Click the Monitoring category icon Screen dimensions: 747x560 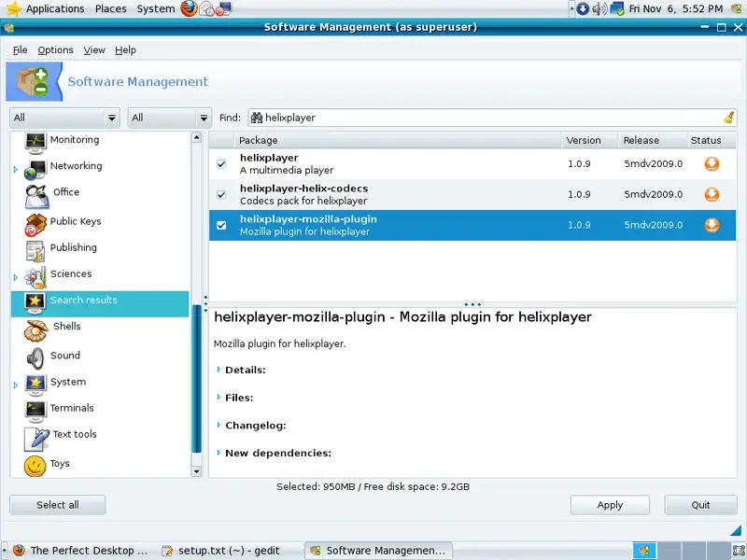click(x=35, y=143)
